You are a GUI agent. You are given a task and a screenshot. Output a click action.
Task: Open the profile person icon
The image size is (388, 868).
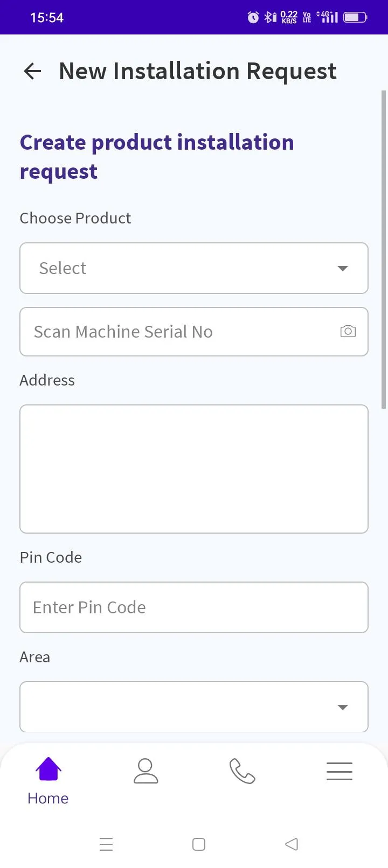point(145,771)
